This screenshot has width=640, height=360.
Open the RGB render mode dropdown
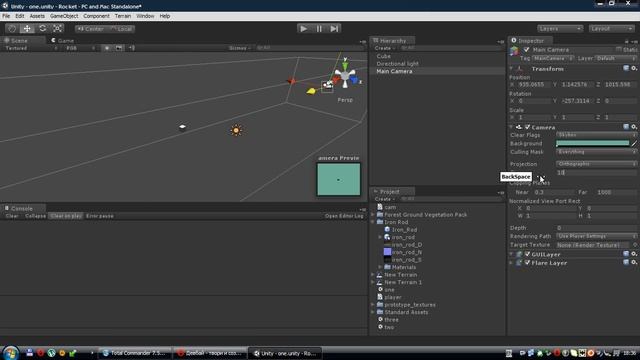[x=80, y=48]
